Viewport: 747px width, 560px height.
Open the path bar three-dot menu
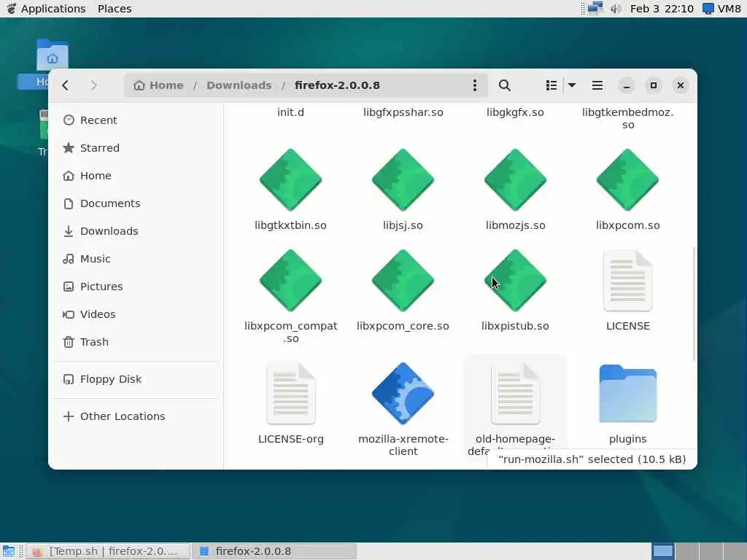coord(474,86)
